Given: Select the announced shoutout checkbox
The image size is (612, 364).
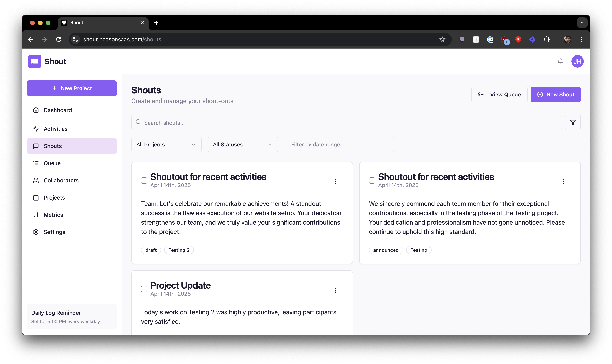Looking at the screenshot, I should 372,180.
